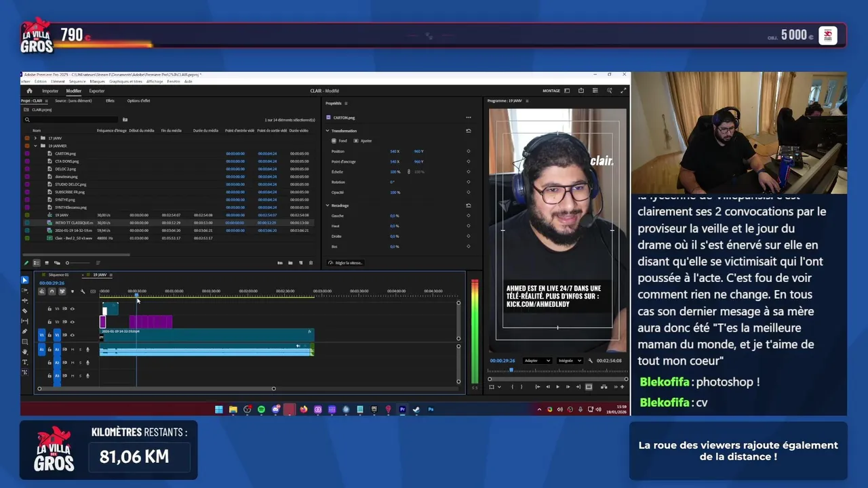
Task: Click the project search field
Action: pos(71,120)
